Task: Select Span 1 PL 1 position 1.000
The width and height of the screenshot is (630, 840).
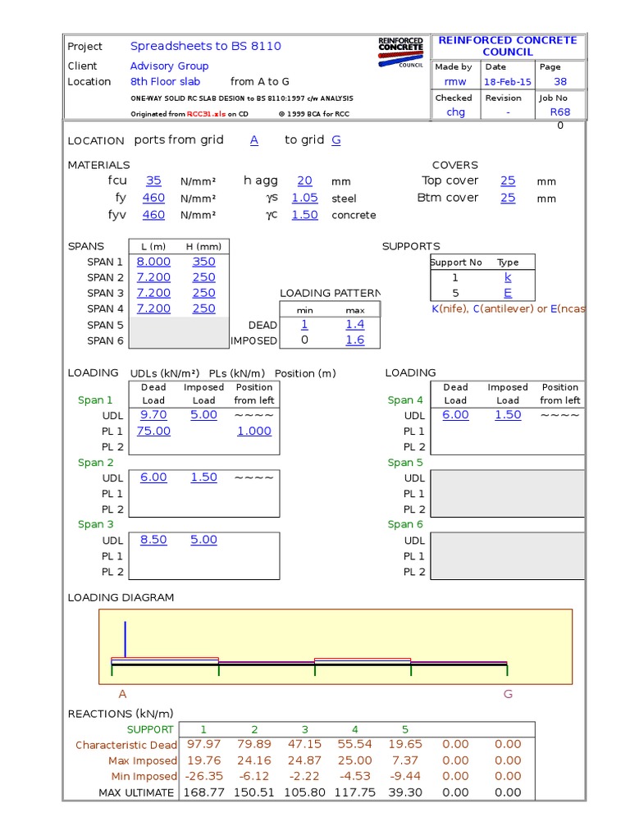Action: (254, 431)
